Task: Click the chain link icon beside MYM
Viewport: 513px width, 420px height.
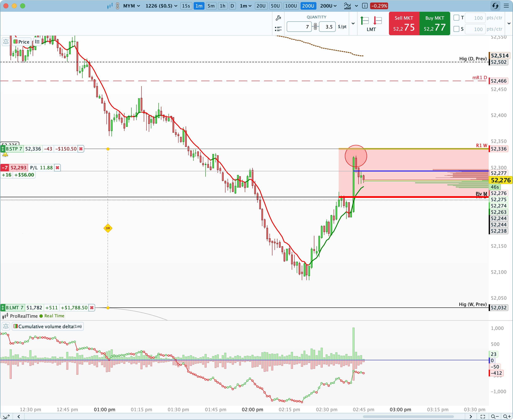Action: [118, 6]
